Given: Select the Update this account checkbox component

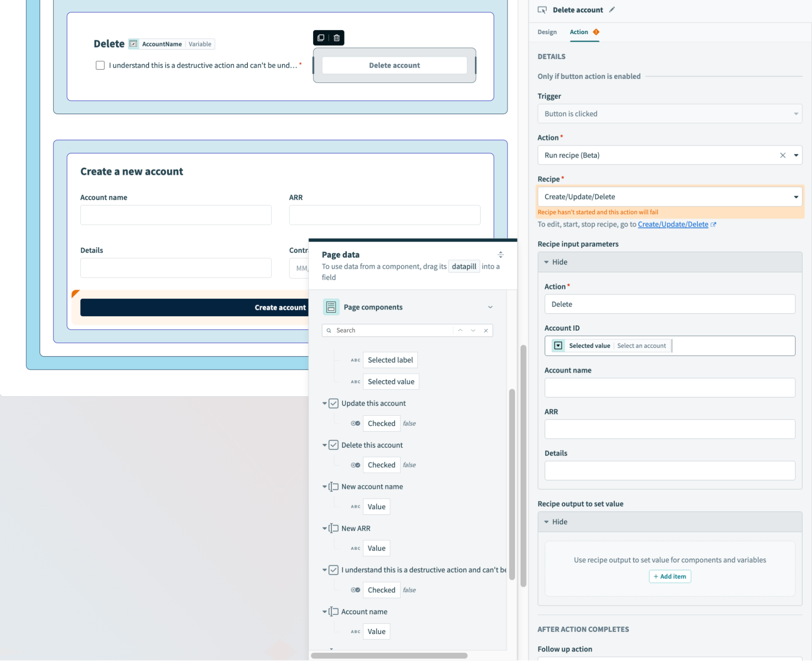Looking at the screenshot, I should (x=333, y=403).
